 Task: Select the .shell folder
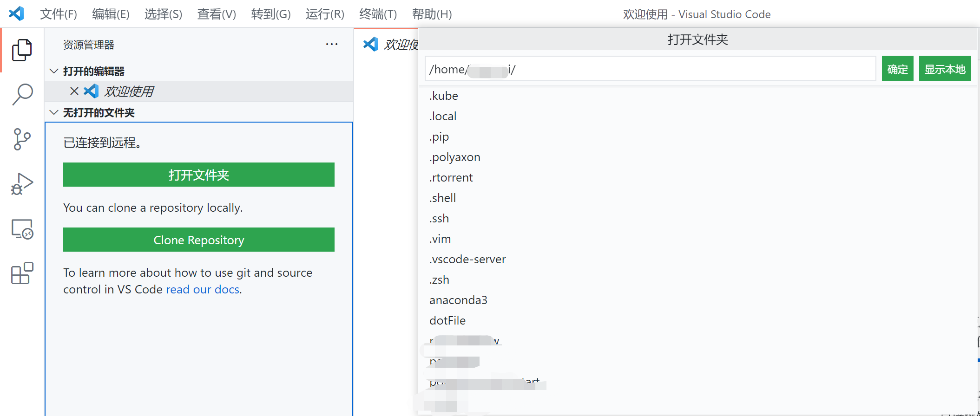pyautogui.click(x=697, y=198)
